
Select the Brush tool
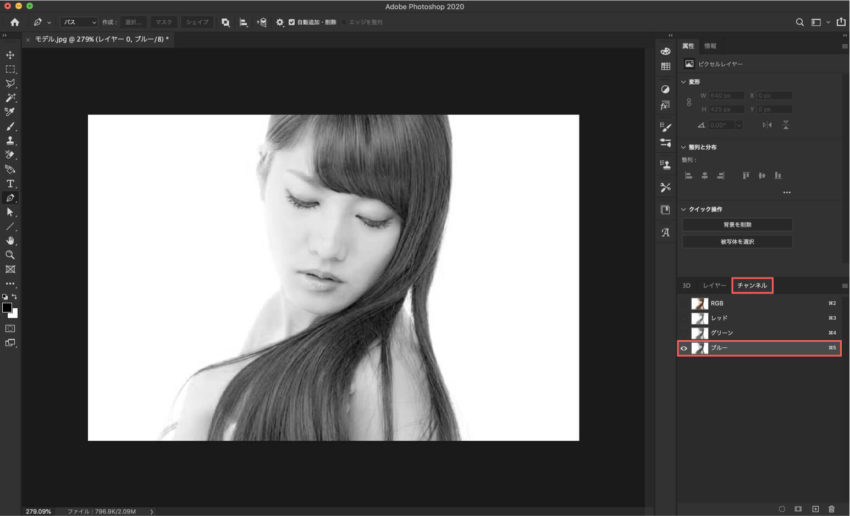[x=10, y=126]
